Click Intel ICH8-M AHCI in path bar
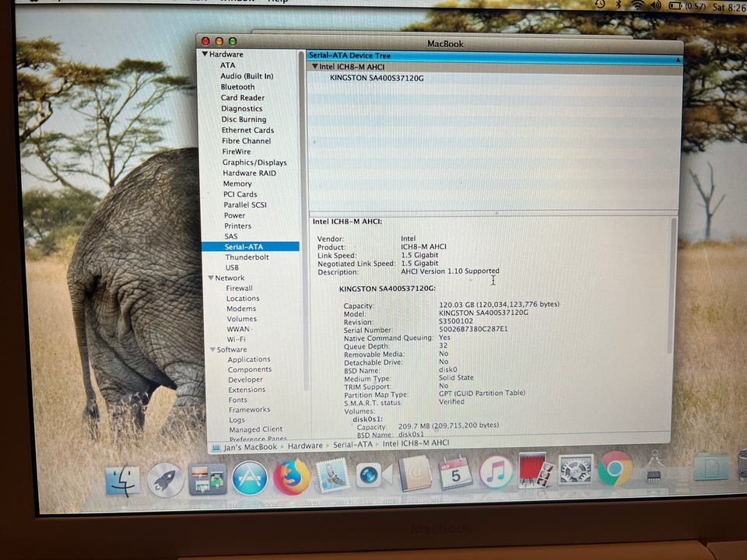 tap(416, 443)
